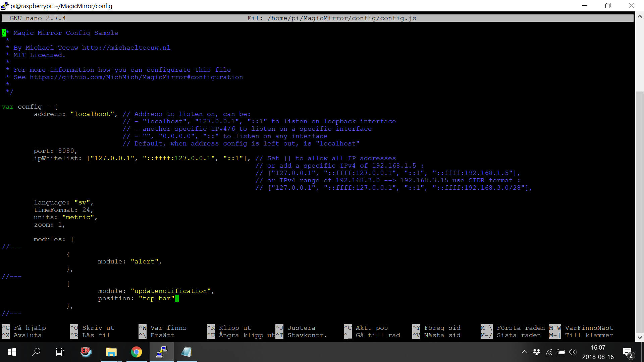
Task: Click the 'zoom: 1,' line
Action: (x=49, y=225)
